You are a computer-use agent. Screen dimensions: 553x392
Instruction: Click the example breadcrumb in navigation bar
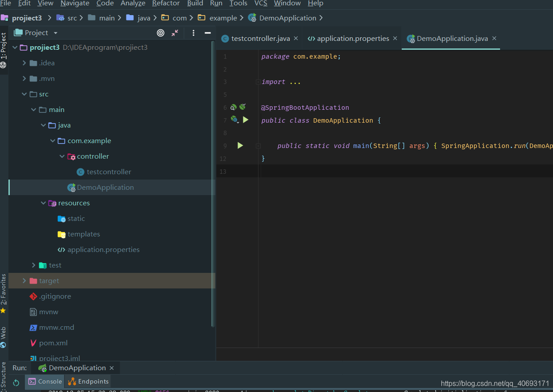pos(218,18)
